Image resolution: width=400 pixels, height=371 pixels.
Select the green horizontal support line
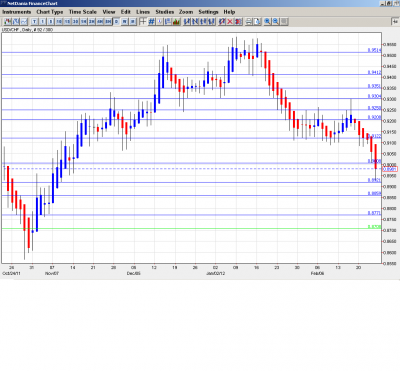point(192,229)
